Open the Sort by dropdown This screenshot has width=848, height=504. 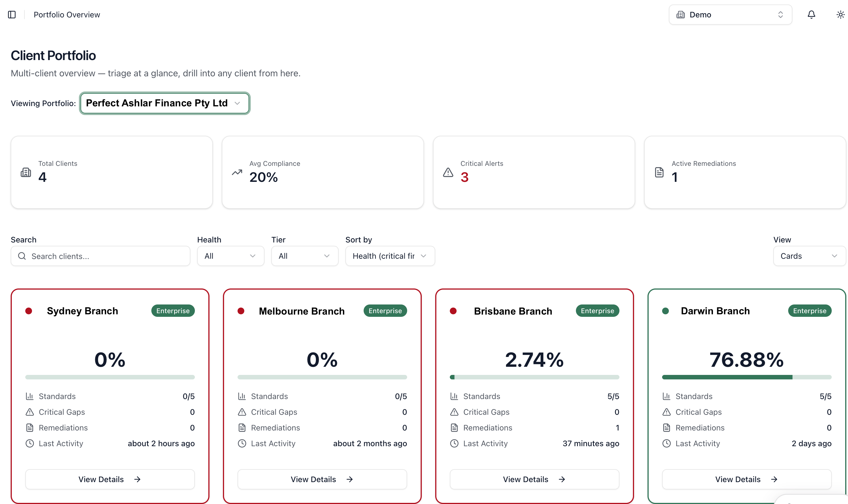coord(390,256)
